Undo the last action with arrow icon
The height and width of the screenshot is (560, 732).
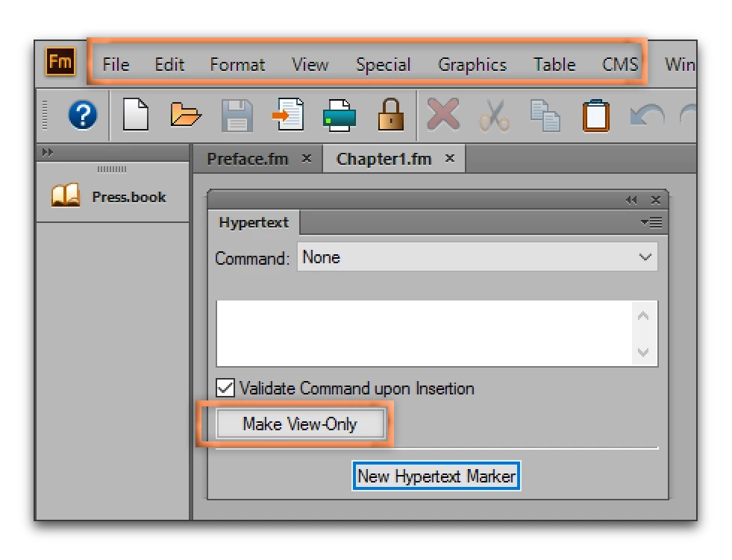pos(647,116)
